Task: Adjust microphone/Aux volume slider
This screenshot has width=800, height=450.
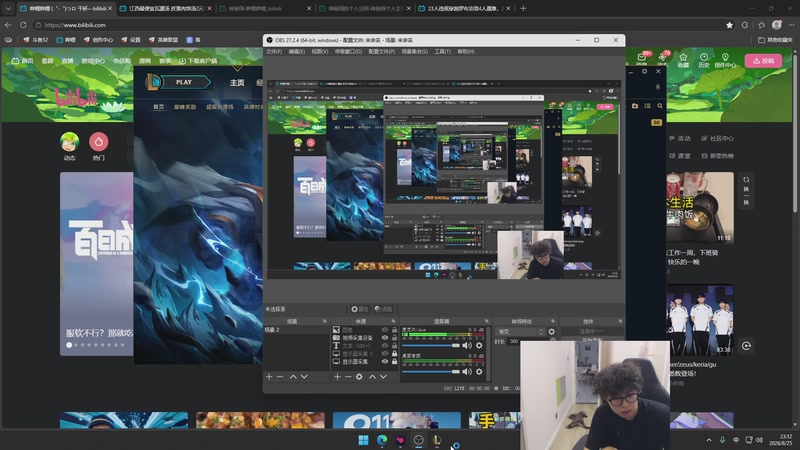Action: (431, 345)
